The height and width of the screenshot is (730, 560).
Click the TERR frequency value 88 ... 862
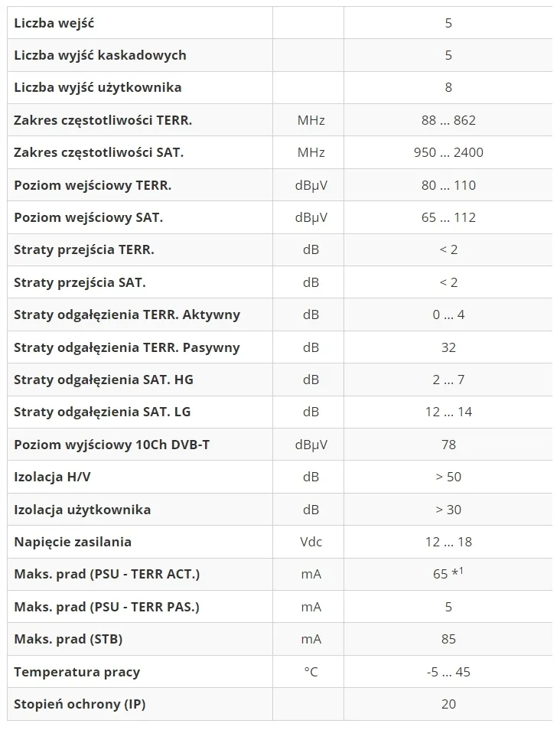[x=448, y=120]
